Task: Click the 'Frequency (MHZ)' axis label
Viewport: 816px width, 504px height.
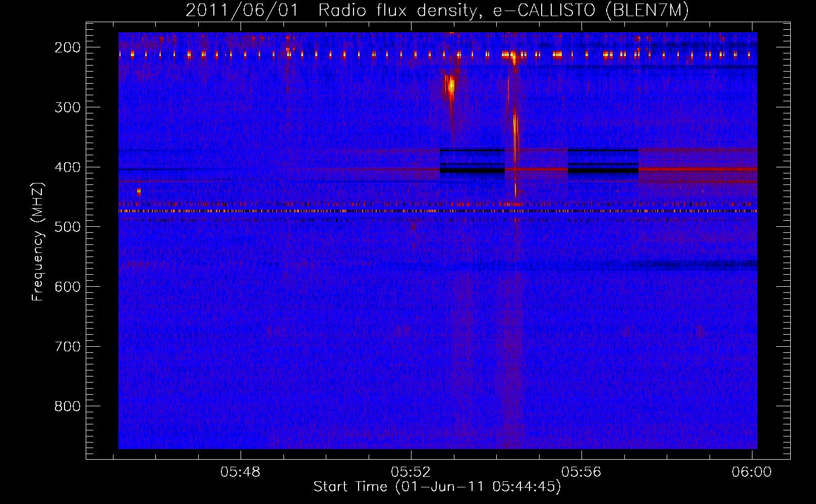Action: point(38,242)
